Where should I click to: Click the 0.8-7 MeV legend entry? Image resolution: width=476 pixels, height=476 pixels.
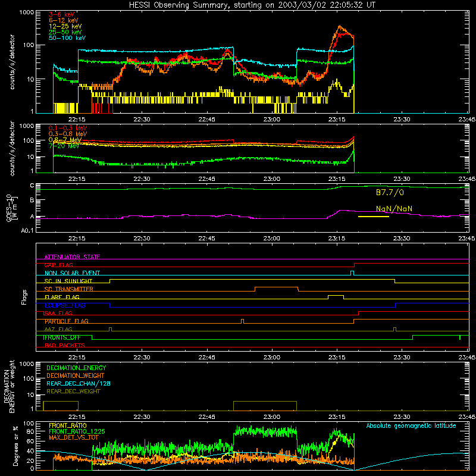(x=65, y=140)
